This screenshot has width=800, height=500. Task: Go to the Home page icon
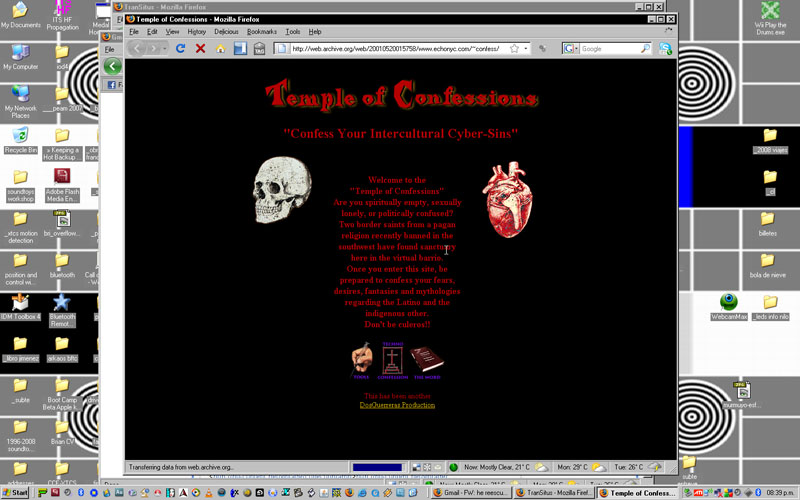[220, 48]
